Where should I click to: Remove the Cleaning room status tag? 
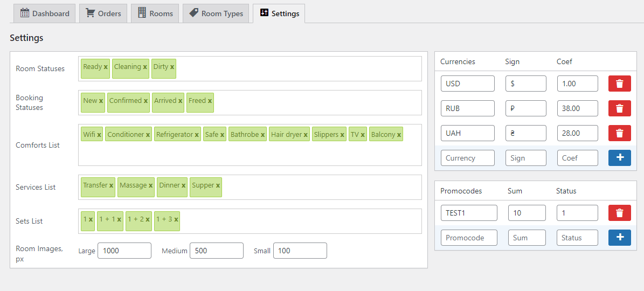pos(145,66)
